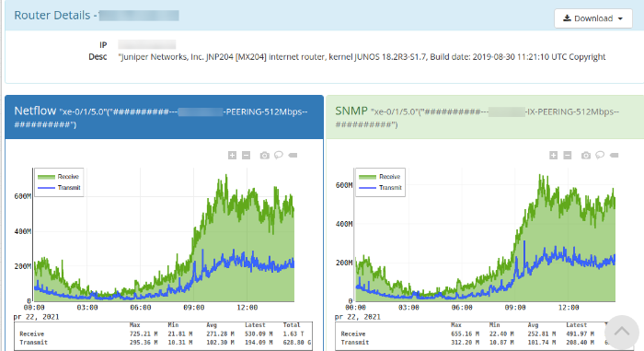The height and width of the screenshot is (351, 644).
Task: Click the Netflow panel heading
Action: [165, 117]
